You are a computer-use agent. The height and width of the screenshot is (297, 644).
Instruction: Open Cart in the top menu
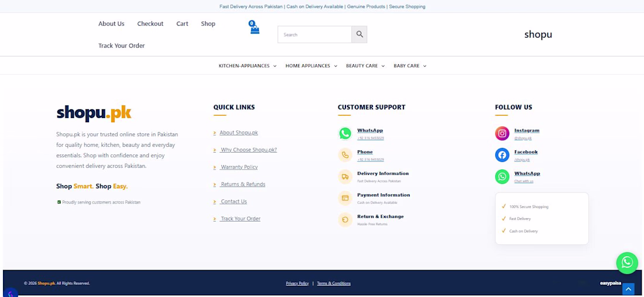182,24
